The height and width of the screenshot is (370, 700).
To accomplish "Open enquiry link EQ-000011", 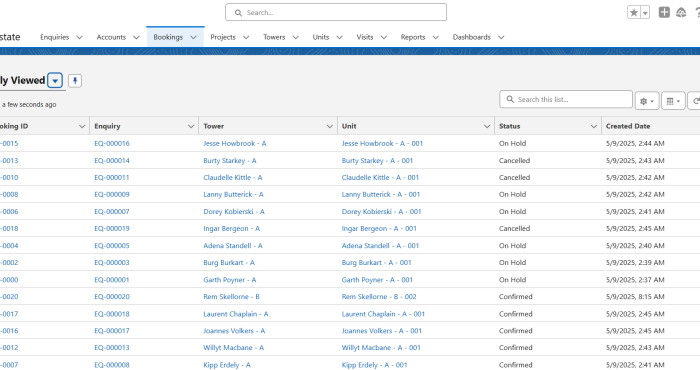I will click(112, 178).
